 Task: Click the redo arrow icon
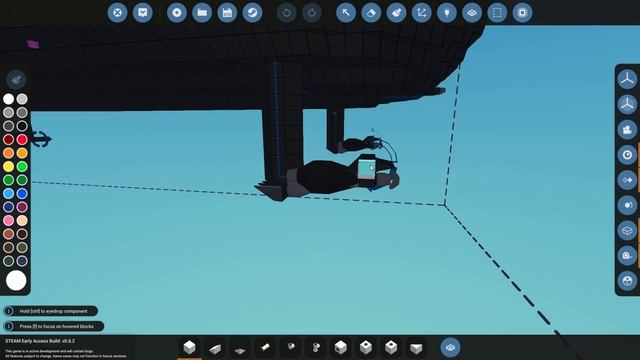[312, 13]
